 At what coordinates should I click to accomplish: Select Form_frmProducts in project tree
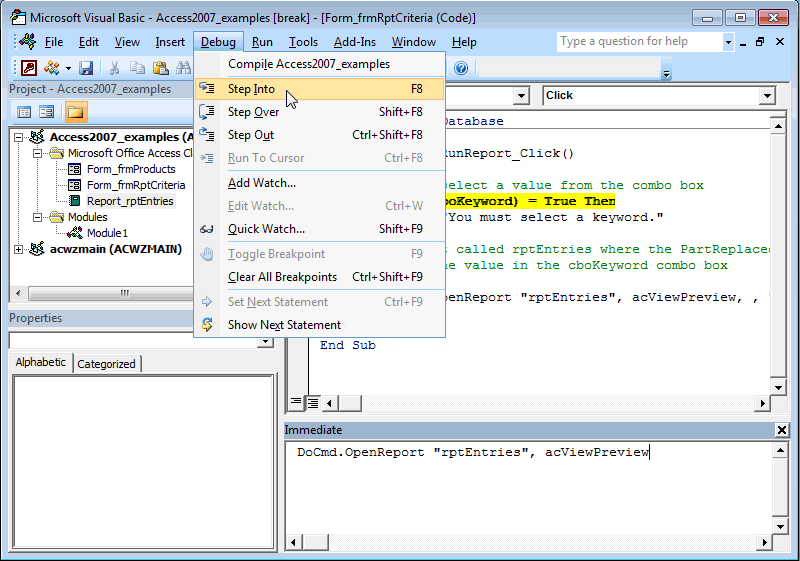[x=131, y=169]
